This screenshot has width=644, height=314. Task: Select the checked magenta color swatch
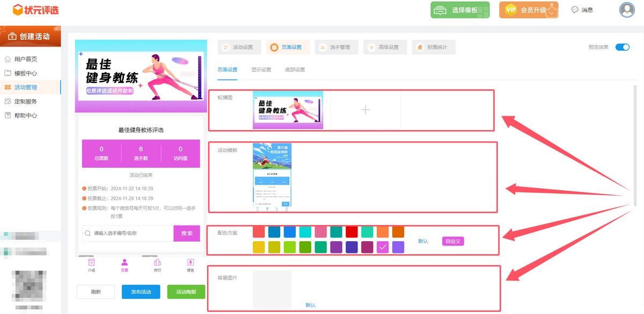click(x=383, y=247)
